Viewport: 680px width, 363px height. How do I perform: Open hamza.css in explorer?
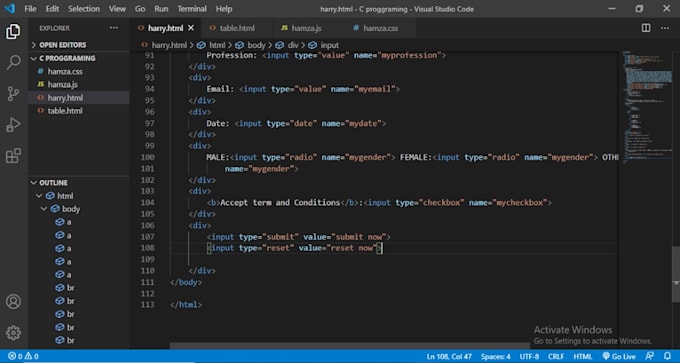pyautogui.click(x=65, y=72)
